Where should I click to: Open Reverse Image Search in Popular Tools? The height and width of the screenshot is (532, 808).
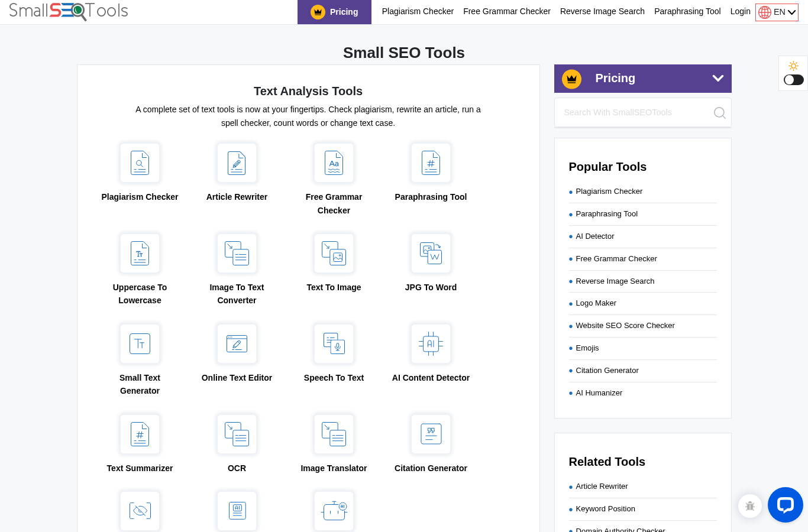(615, 281)
